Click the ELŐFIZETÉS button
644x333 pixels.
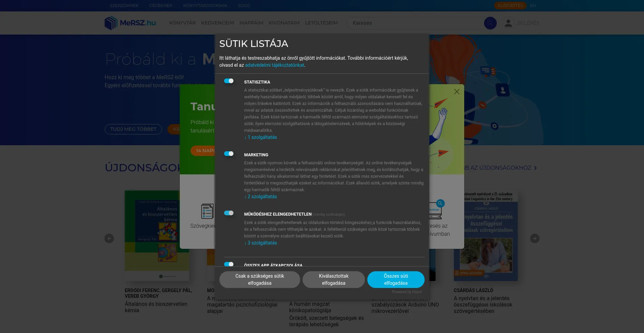(510, 5)
